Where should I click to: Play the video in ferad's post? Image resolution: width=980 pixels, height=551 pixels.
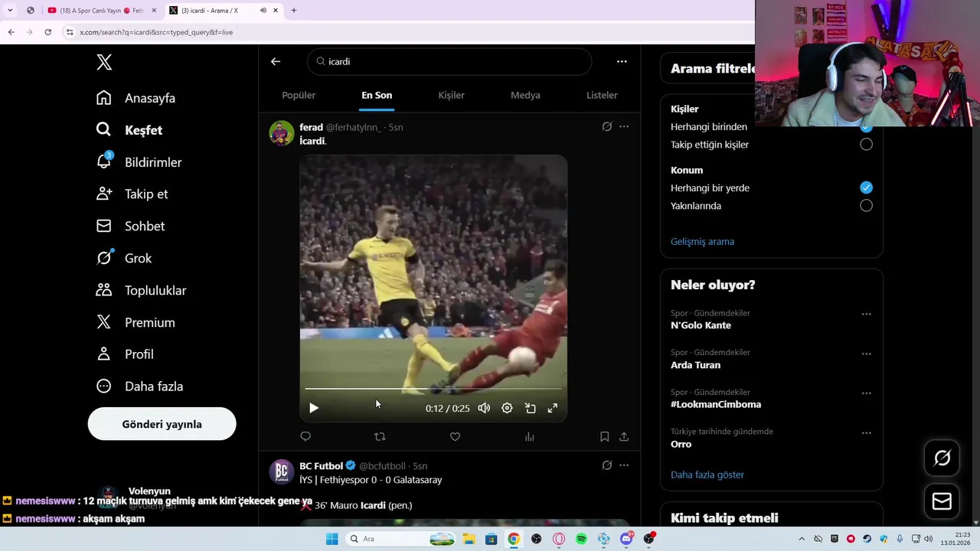point(313,408)
